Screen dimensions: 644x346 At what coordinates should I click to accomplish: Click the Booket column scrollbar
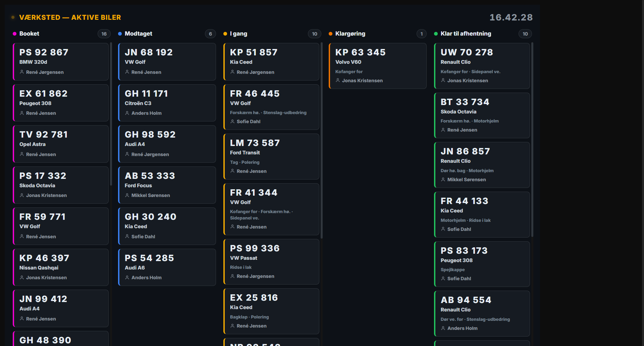(x=111, y=114)
